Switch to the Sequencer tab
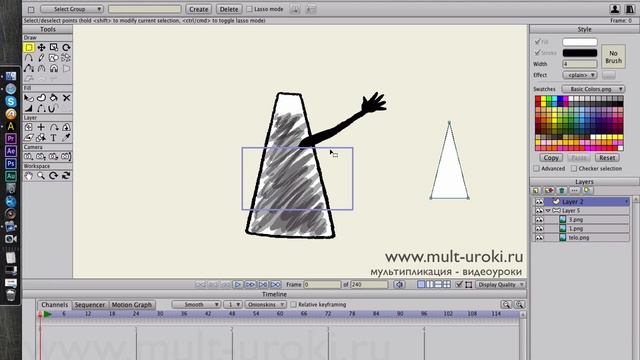The image size is (640, 360). click(90, 304)
